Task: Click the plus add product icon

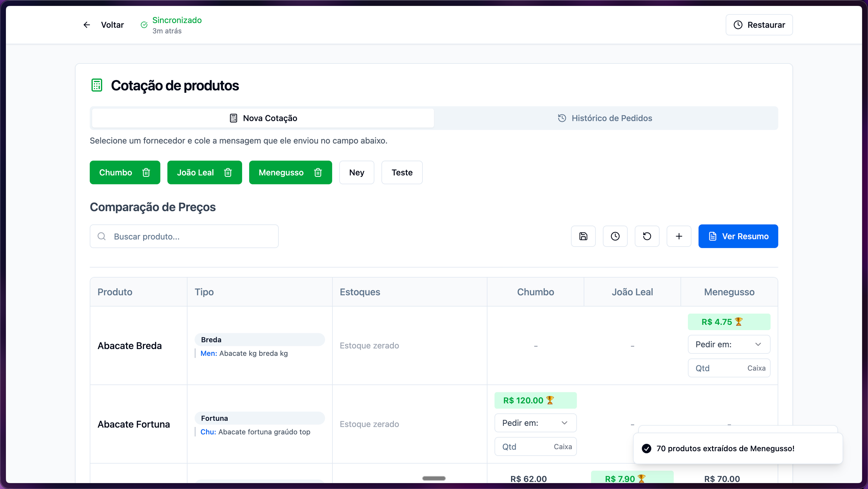Action: click(679, 236)
